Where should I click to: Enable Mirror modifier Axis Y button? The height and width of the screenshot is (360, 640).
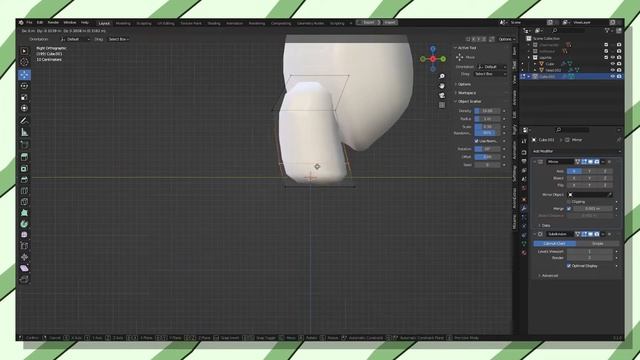pos(589,171)
